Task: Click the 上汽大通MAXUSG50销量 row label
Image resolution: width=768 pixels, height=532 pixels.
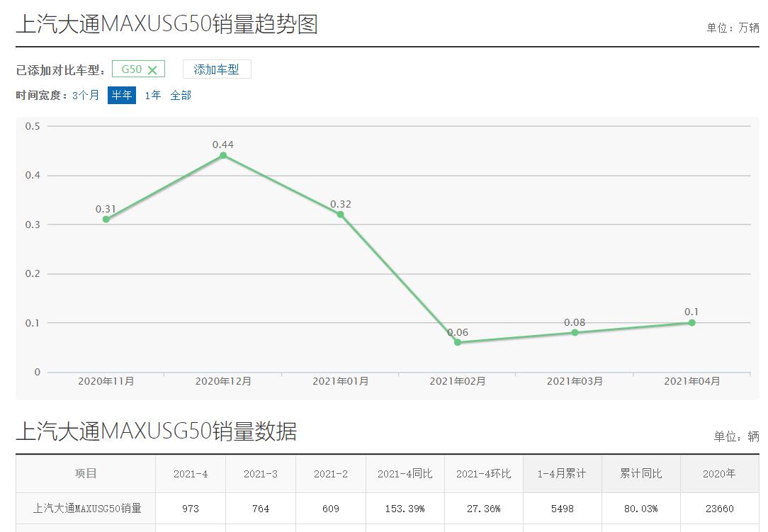Action: tap(86, 509)
